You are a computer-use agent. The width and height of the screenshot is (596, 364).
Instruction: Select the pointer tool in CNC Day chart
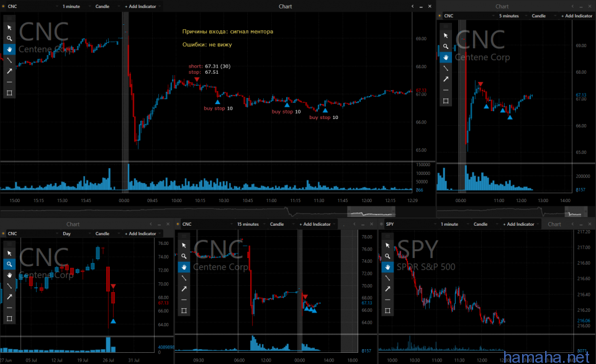pyautogui.click(x=9, y=254)
